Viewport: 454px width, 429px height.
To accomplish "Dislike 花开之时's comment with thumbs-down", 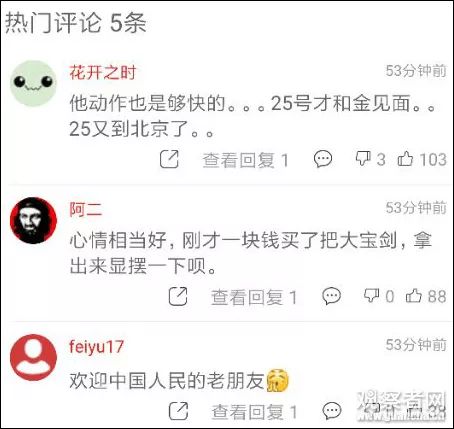I will click(x=363, y=159).
